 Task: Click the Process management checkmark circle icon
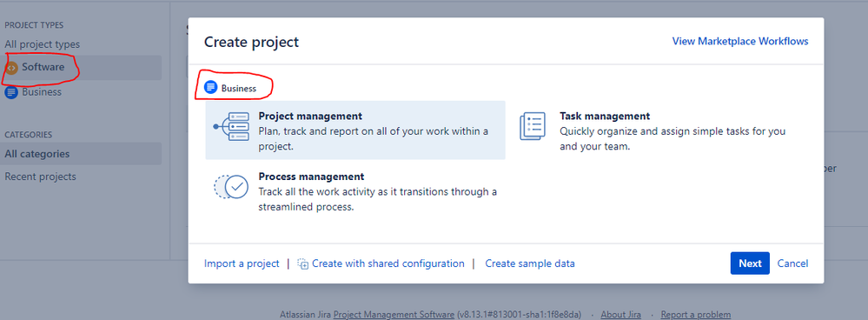[x=231, y=187]
